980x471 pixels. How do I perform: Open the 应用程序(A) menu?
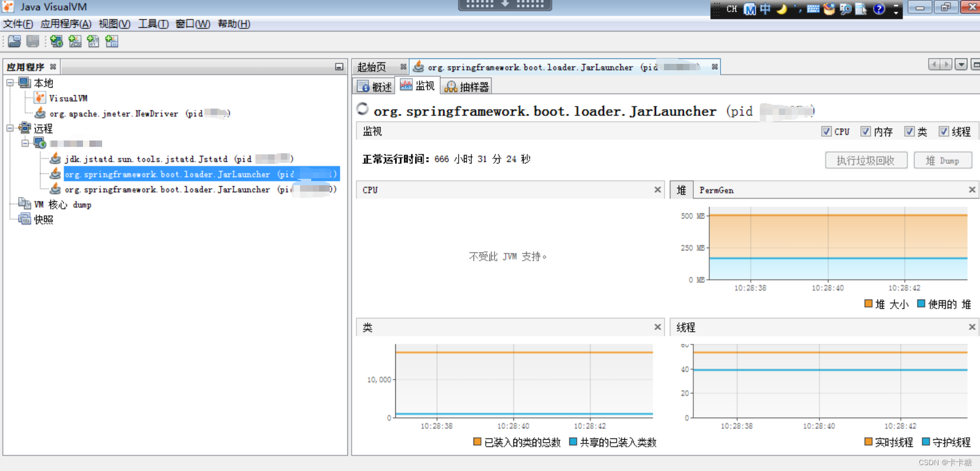coord(66,24)
